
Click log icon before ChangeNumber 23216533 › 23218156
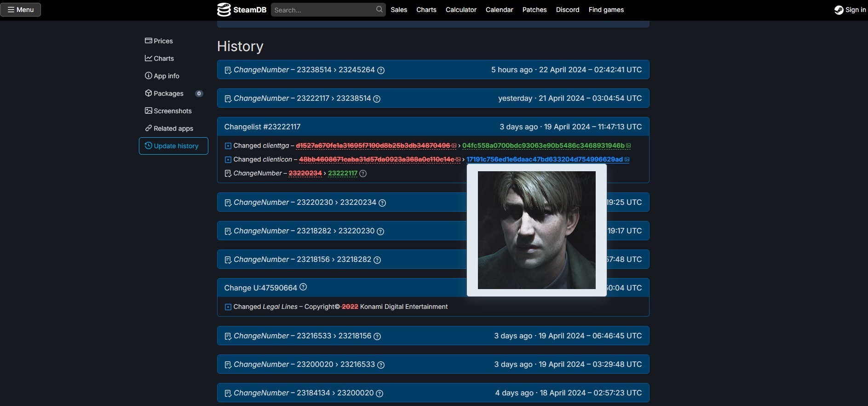click(x=228, y=336)
